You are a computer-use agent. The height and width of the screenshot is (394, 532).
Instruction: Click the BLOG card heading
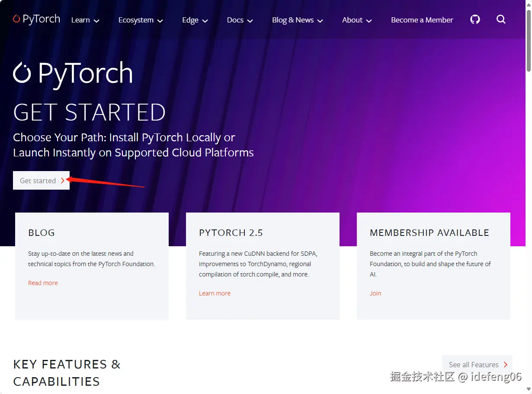(x=42, y=232)
